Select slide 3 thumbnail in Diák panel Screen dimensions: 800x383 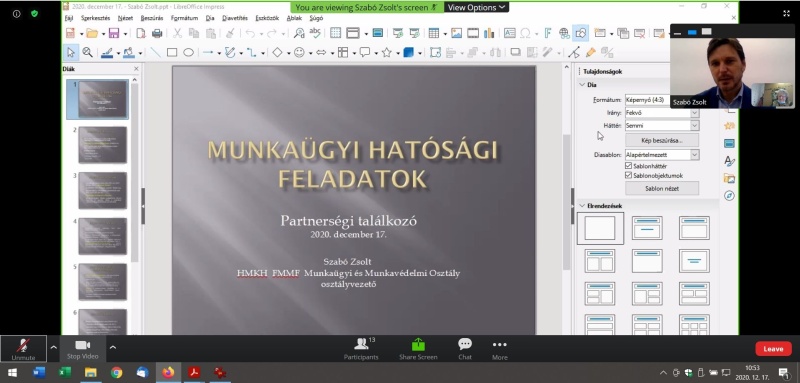(103, 190)
